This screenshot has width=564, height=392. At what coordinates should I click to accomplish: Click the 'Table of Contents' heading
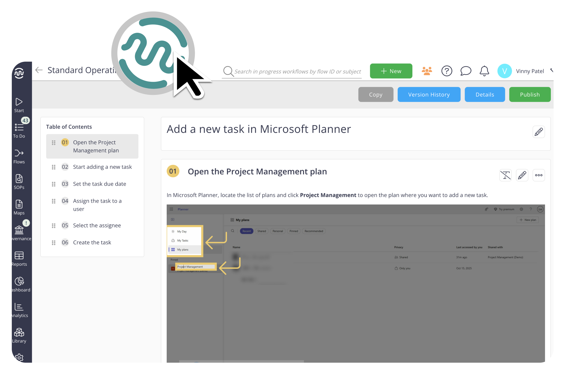click(69, 127)
